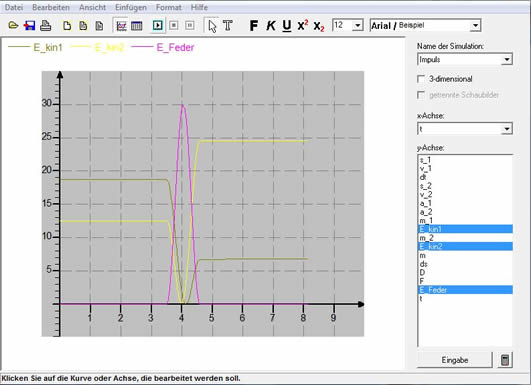Viewport: 531px width, 385px height.
Task: Enable the 3-dimensional checkbox
Action: click(x=421, y=79)
